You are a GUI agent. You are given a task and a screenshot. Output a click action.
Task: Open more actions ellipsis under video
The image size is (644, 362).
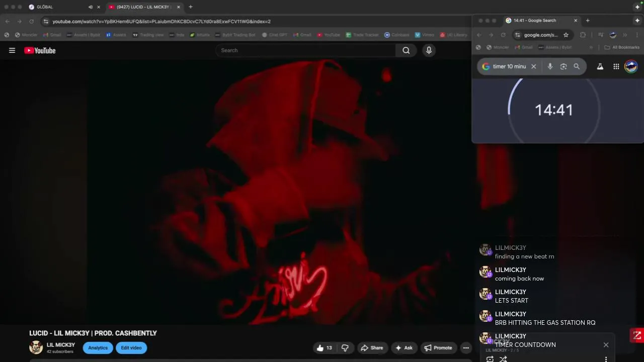coord(466,348)
